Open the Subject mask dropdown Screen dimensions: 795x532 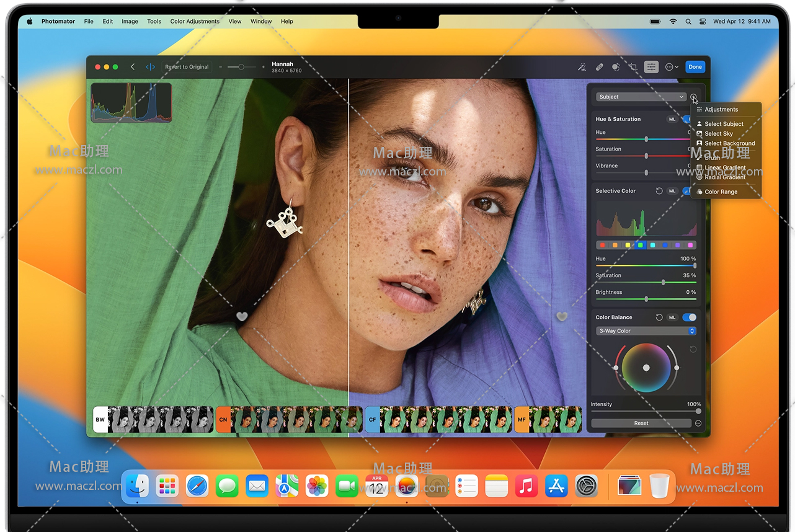(641, 97)
